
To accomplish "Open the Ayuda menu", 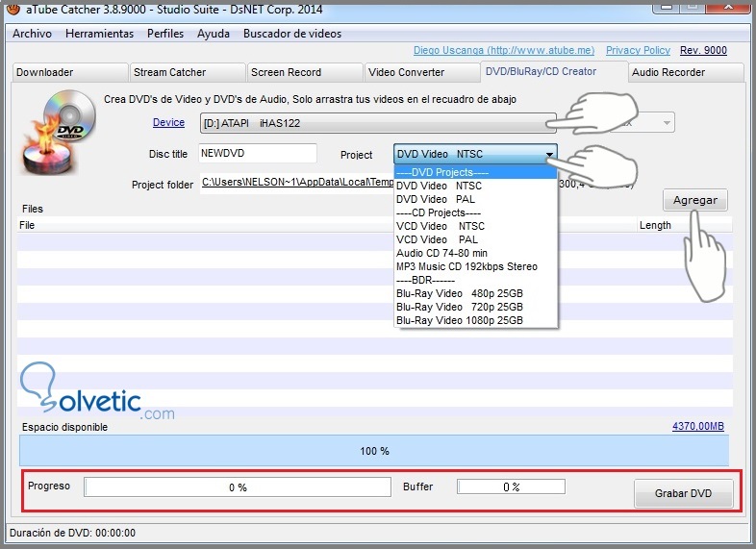I will click(214, 34).
